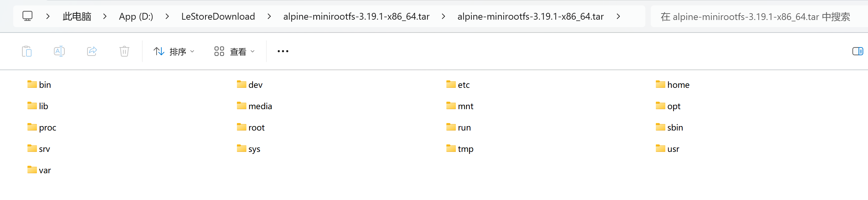Click the paste clipboard icon
The image size is (868, 200).
click(27, 52)
